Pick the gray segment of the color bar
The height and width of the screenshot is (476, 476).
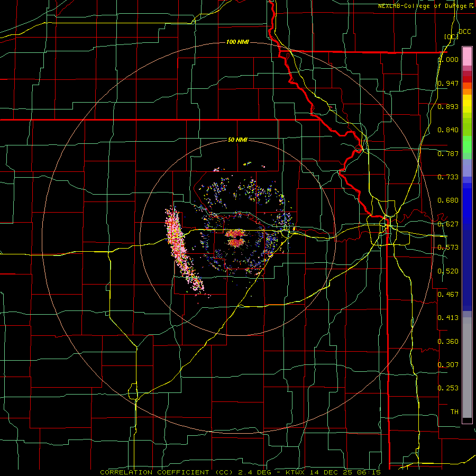click(467, 368)
